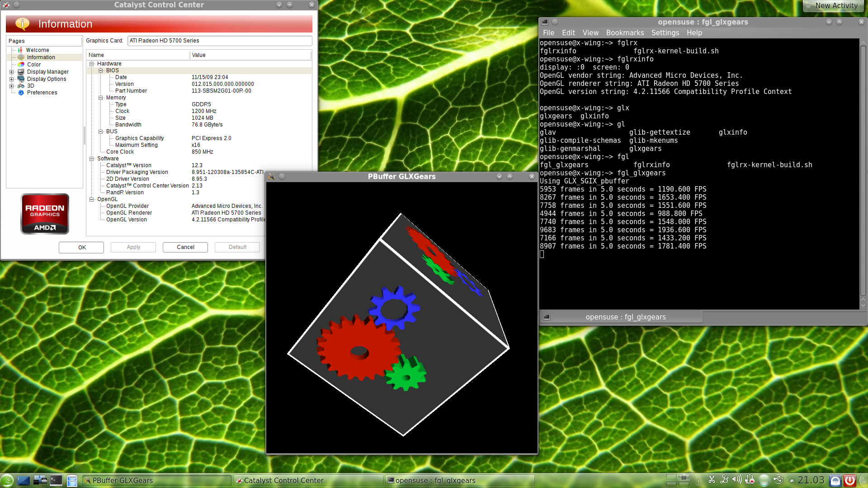Click the Value column header
868x488 pixels.
coord(250,55)
